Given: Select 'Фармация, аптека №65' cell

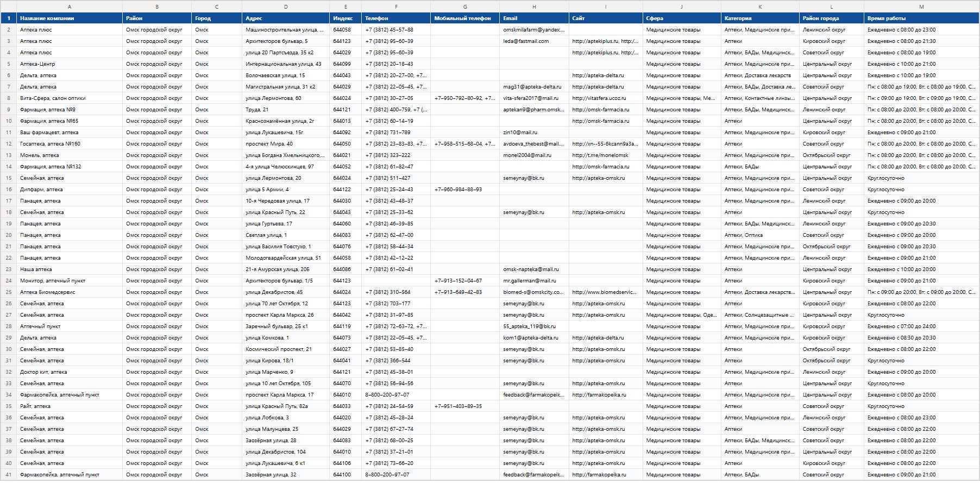Looking at the screenshot, I should pyautogui.click(x=70, y=121).
